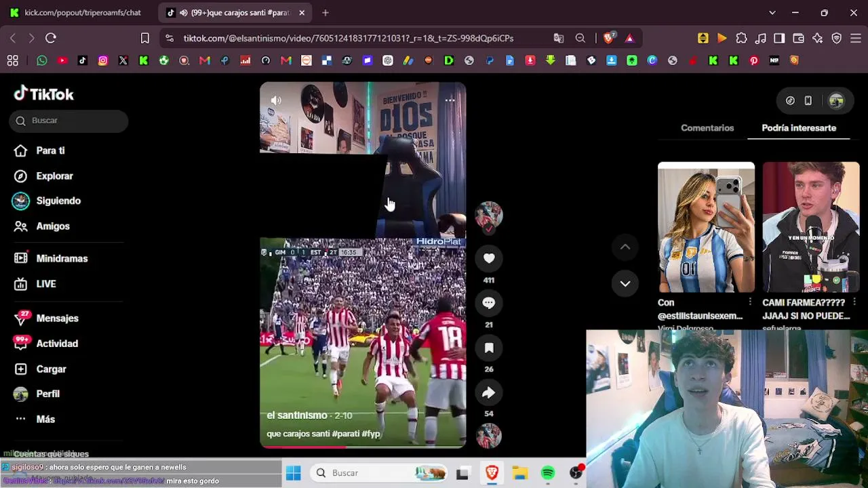
Task: Reload the TikTok page
Action: pyautogui.click(x=51, y=38)
